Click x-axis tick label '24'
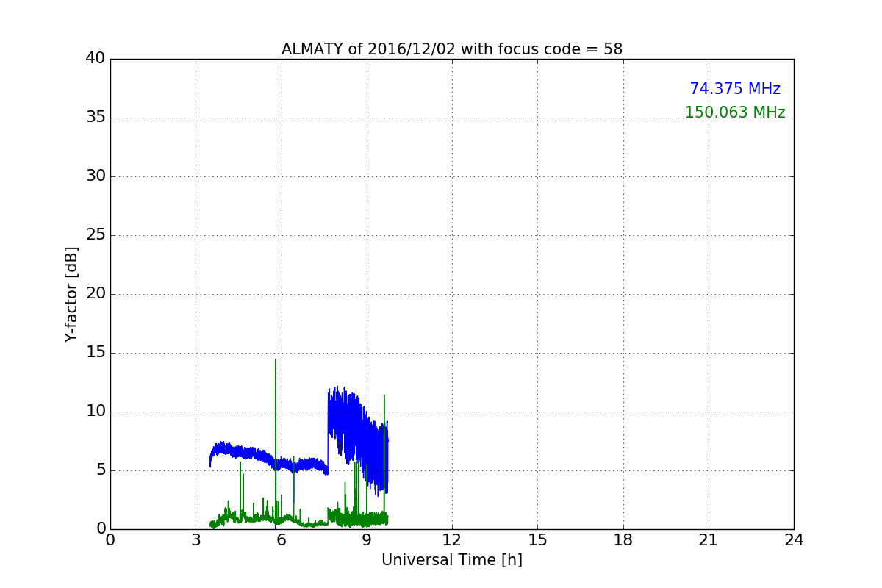Screen dimensions: 882x588 (x=794, y=540)
